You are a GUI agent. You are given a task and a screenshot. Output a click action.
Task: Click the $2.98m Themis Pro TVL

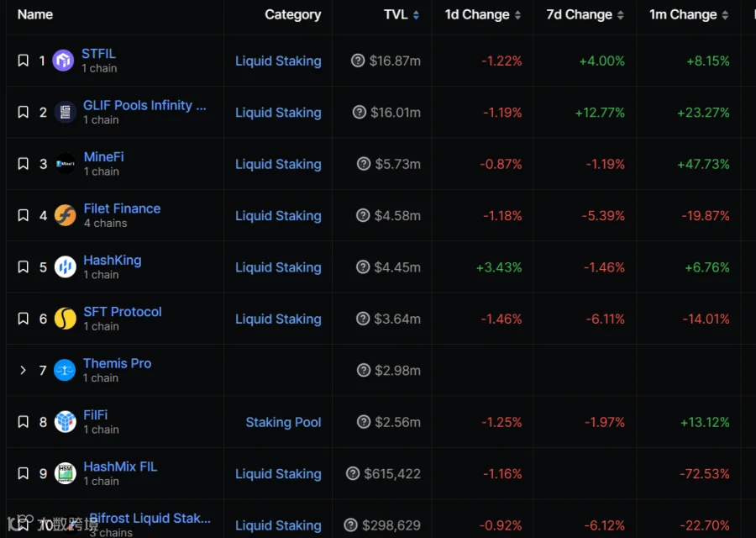coord(398,371)
